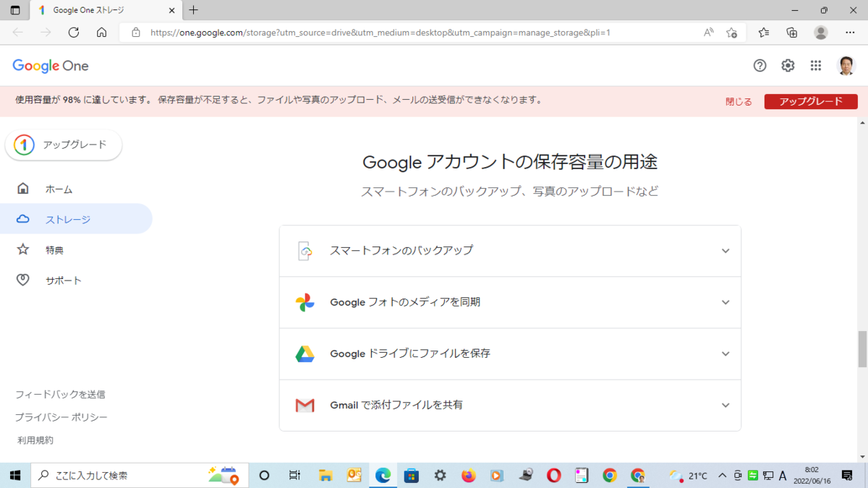The width and height of the screenshot is (868, 488).
Task: Click the Google One logo
Action: click(x=51, y=66)
